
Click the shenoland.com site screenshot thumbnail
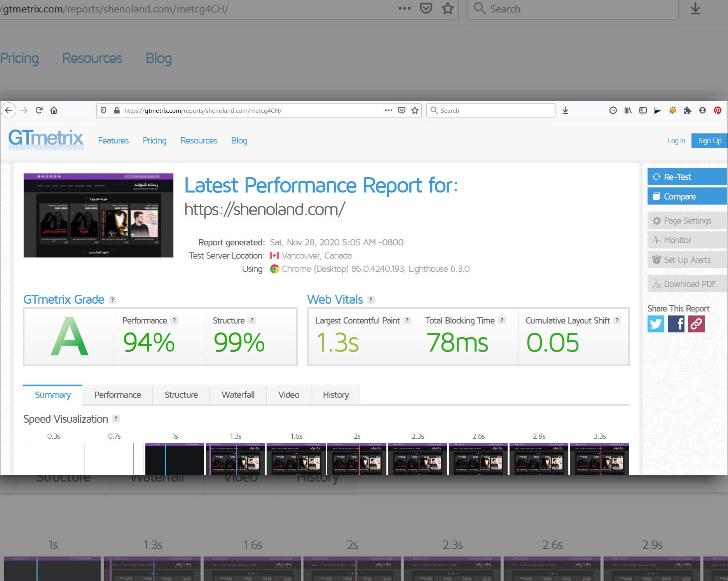click(98, 215)
